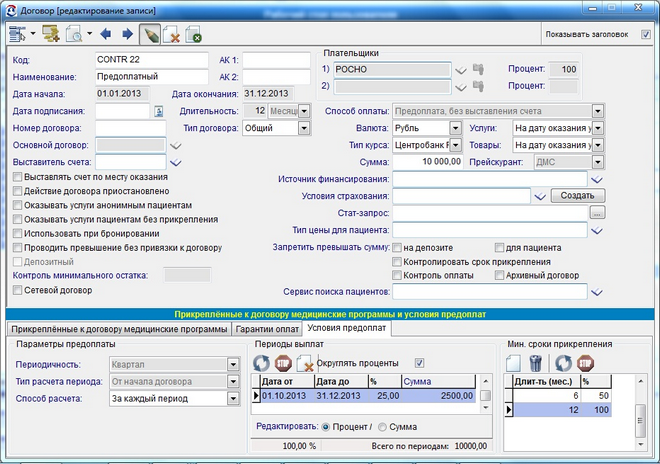
Task: Click the cancel document icon with red X
Action: 172,34
